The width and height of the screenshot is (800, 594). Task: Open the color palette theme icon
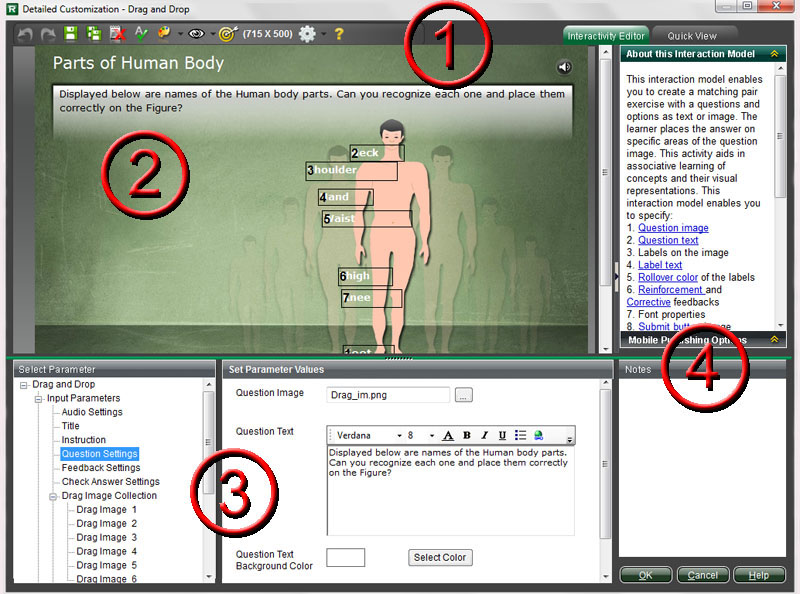coord(164,34)
